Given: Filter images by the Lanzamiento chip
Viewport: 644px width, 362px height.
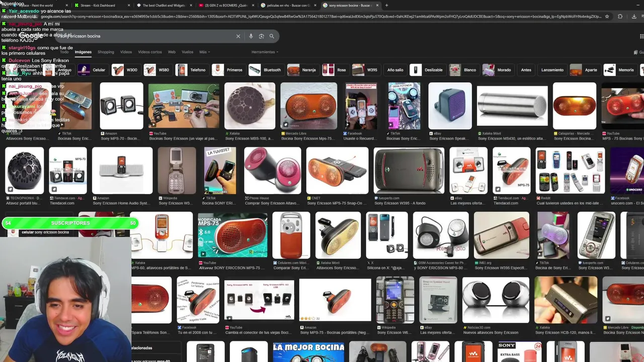Looking at the screenshot, I should 552,70.
